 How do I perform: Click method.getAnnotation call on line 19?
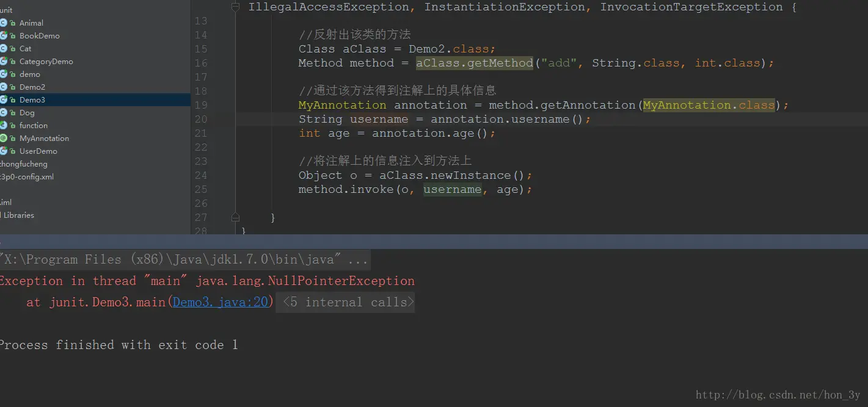pyautogui.click(x=562, y=105)
